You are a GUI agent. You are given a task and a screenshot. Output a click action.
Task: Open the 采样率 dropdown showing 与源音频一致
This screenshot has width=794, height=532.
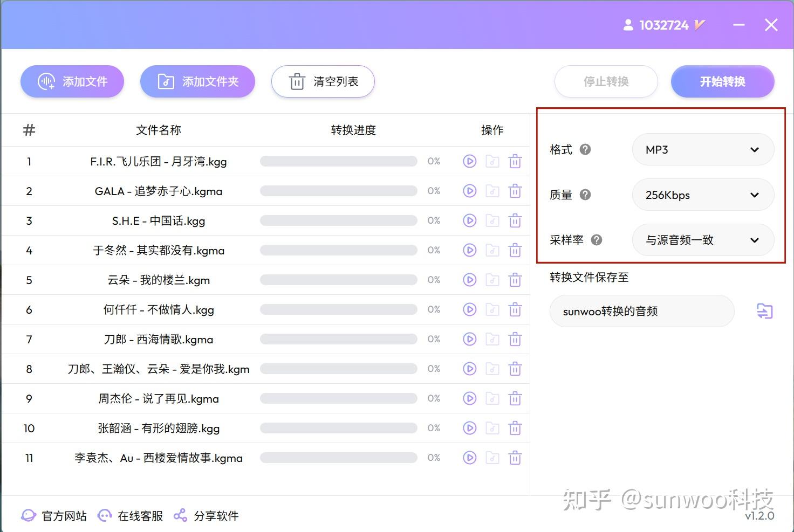click(703, 240)
